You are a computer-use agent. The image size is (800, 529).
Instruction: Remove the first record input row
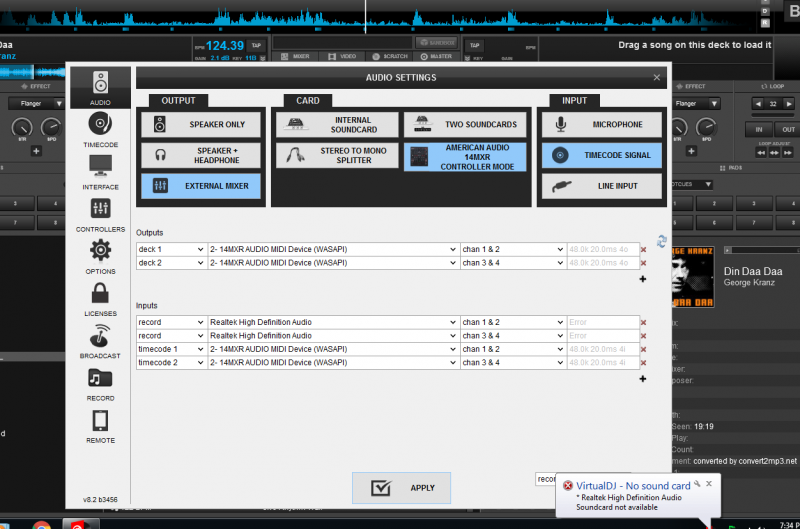pyautogui.click(x=643, y=322)
